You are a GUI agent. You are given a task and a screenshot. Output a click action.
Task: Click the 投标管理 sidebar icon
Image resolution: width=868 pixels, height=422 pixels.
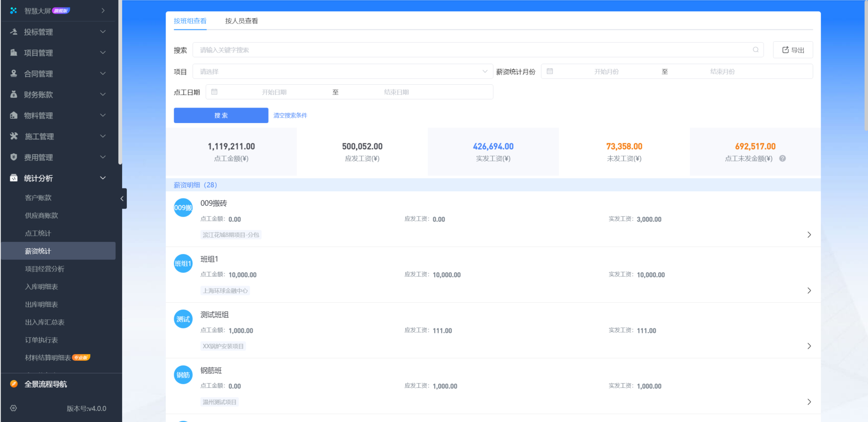coord(13,31)
